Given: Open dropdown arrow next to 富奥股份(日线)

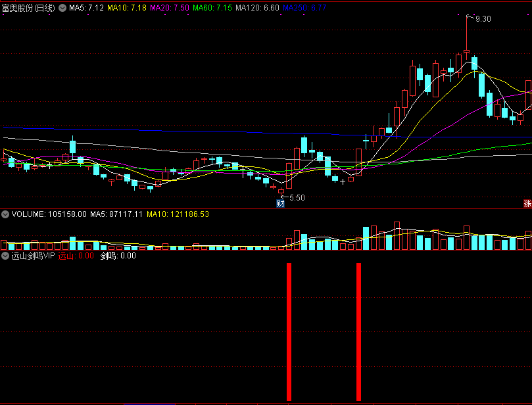Looking at the screenshot, I should [x=62, y=8].
